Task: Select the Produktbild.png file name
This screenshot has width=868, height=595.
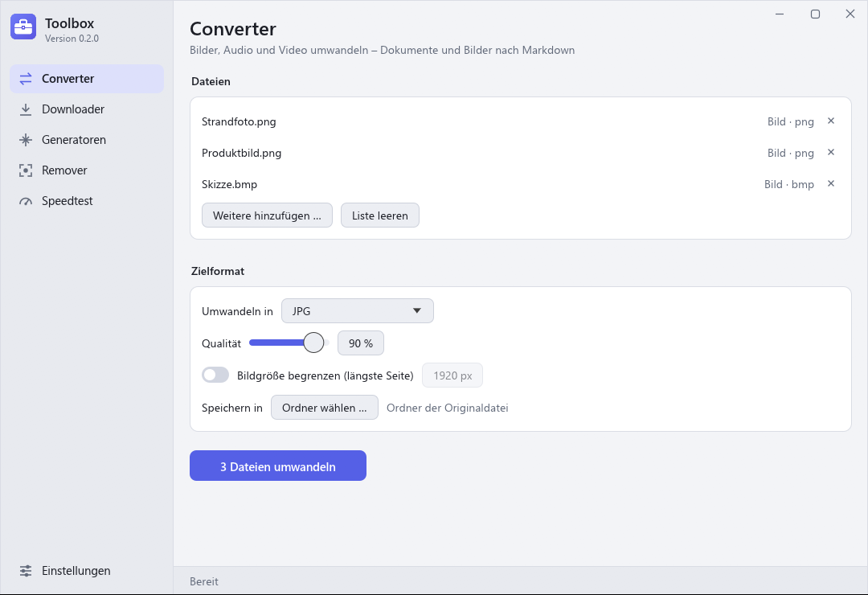Action: [x=241, y=154]
